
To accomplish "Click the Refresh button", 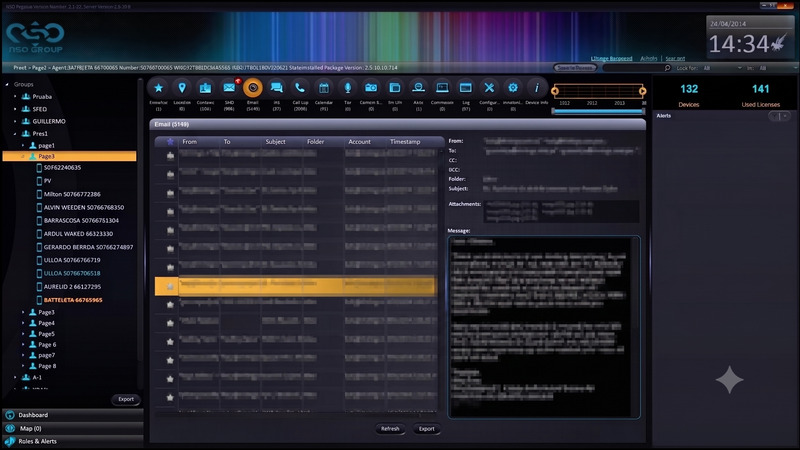I will (x=390, y=429).
